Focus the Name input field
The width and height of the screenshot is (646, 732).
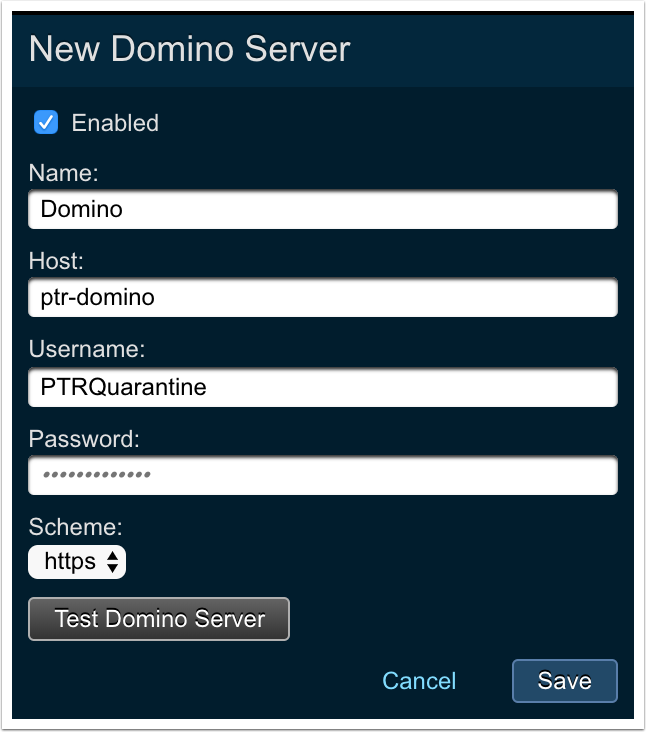pos(322,210)
